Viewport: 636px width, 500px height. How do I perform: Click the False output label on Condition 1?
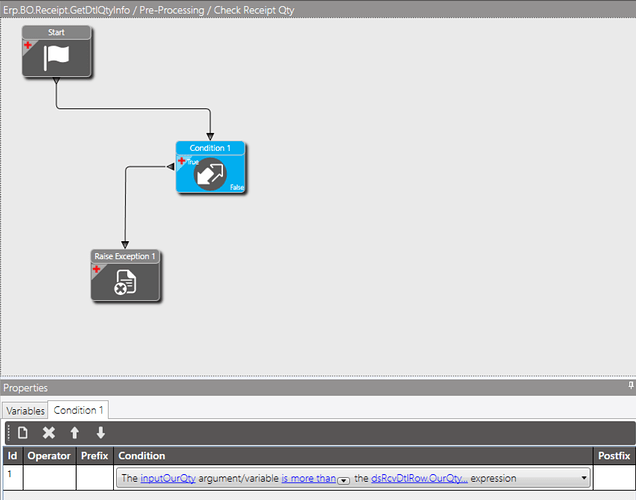[237, 187]
